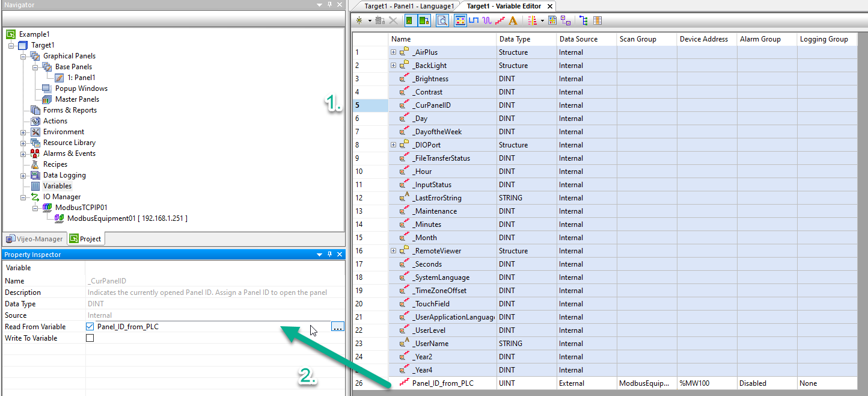Open the Property Inspector panel options arrow
Image resolution: width=868 pixels, height=396 pixels.
tap(320, 255)
